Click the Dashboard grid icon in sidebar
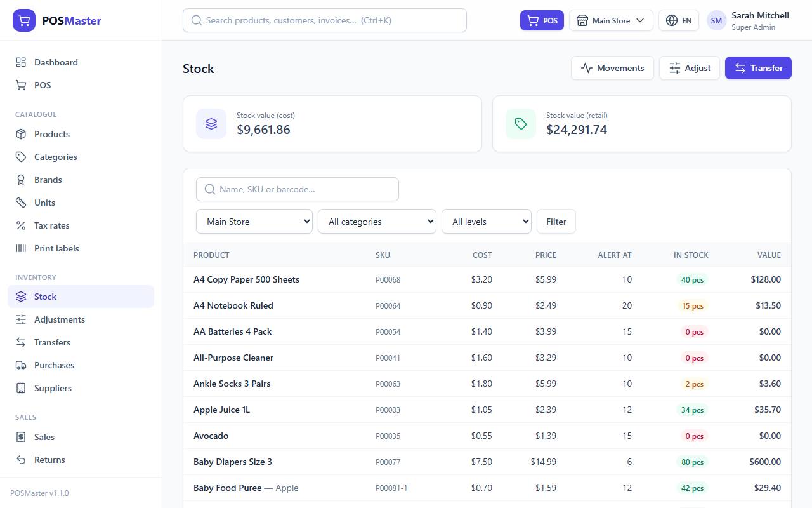The image size is (812, 508). (21, 62)
